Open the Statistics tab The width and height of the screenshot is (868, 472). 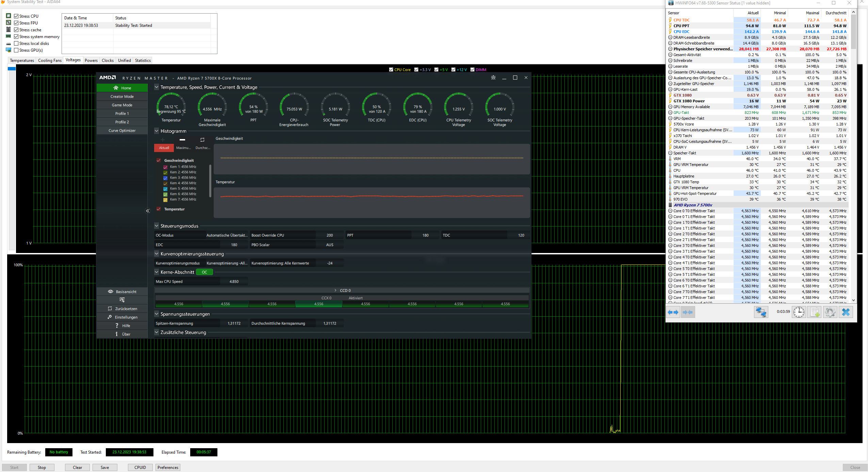(143, 61)
